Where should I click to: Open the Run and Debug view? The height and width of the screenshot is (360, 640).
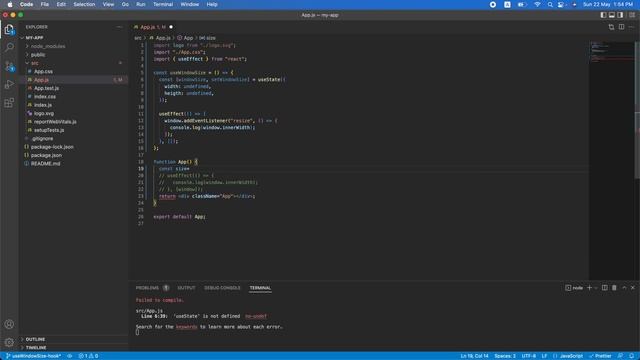click(x=9, y=84)
